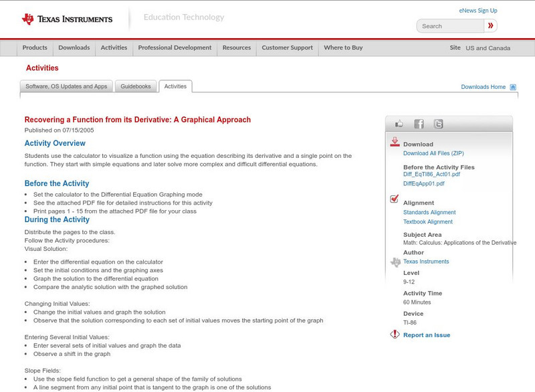Click the thumbs-up like icon
This screenshot has width=535, height=392.
pos(399,124)
